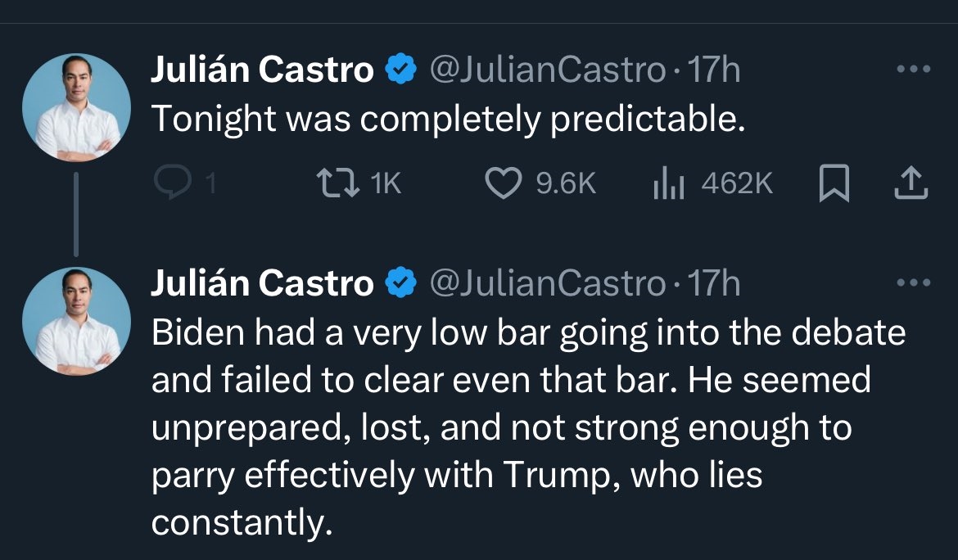The image size is (958, 560).
Task: Open the three-dot menu on the first tweet
Action: pyautogui.click(x=913, y=71)
